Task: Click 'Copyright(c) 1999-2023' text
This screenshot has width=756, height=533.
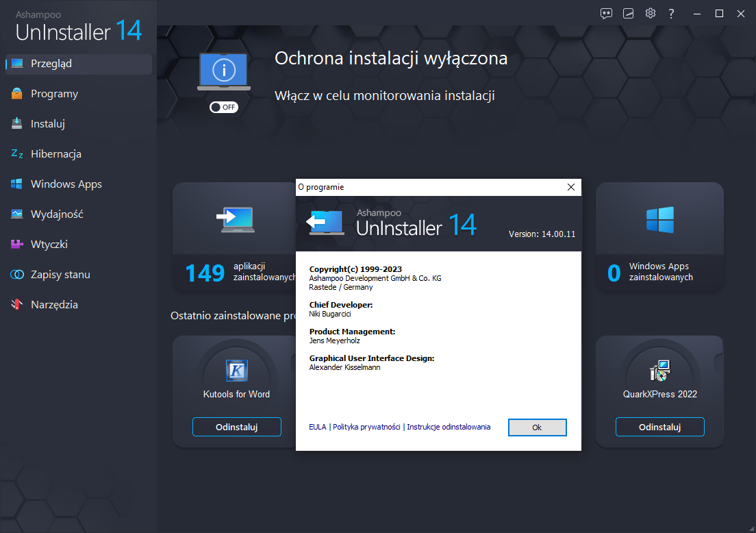Action: coord(355,269)
